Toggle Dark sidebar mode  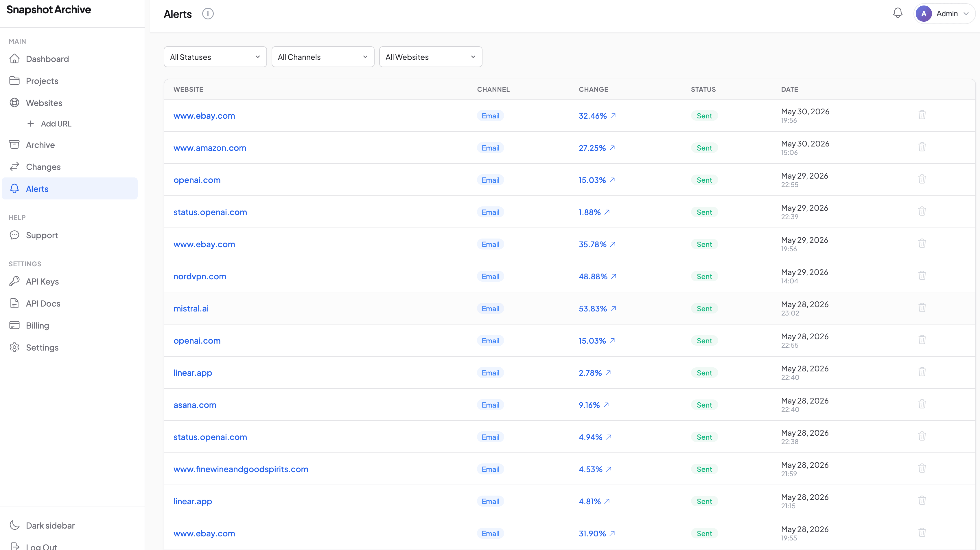70,525
